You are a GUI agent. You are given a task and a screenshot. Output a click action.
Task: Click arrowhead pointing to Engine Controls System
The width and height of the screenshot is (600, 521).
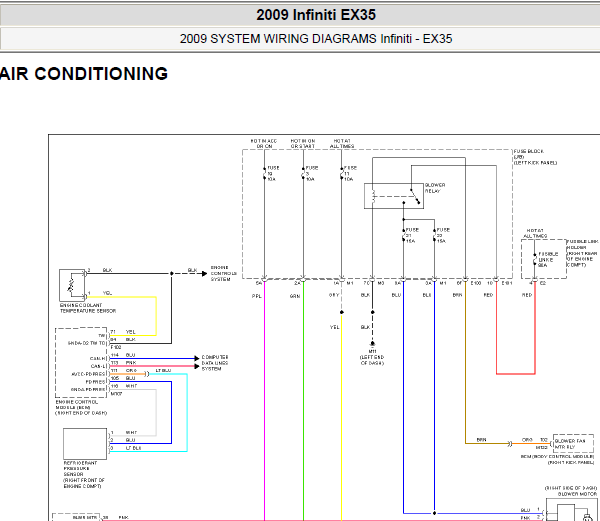click(x=204, y=274)
